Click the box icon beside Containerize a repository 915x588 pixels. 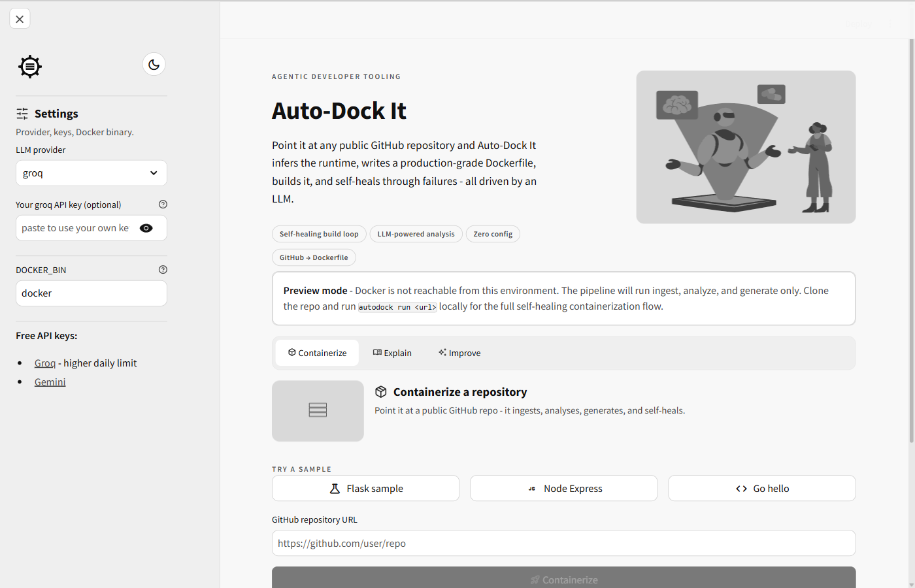(x=381, y=392)
